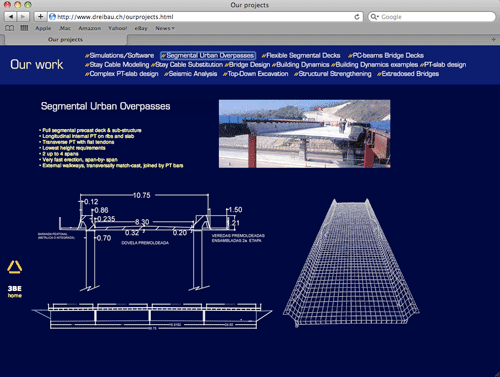The image size is (500, 377).
Task: Open the Top Sites grid icon
Action: pyautogui.click(x=24, y=28)
